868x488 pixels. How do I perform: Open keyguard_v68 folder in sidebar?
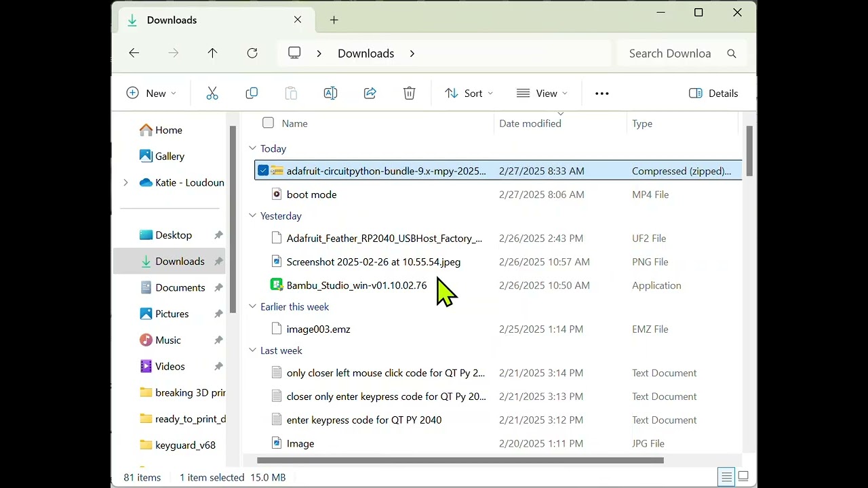pos(178,445)
